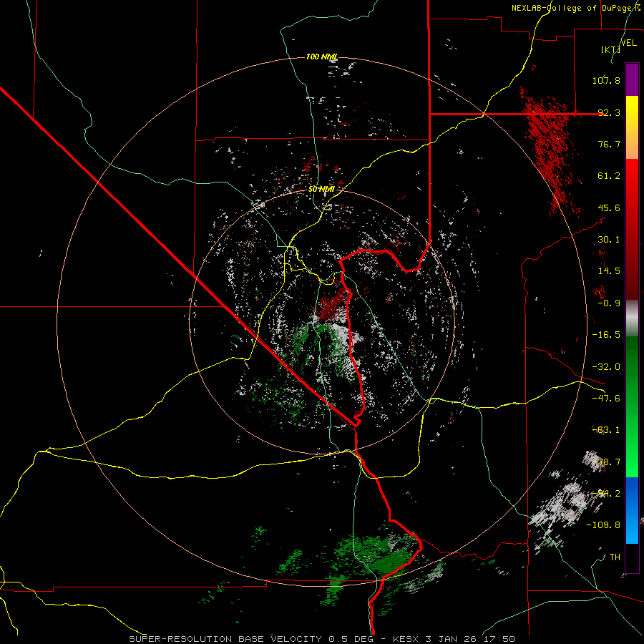Select the 45.6 velocity legend value

click(609, 208)
